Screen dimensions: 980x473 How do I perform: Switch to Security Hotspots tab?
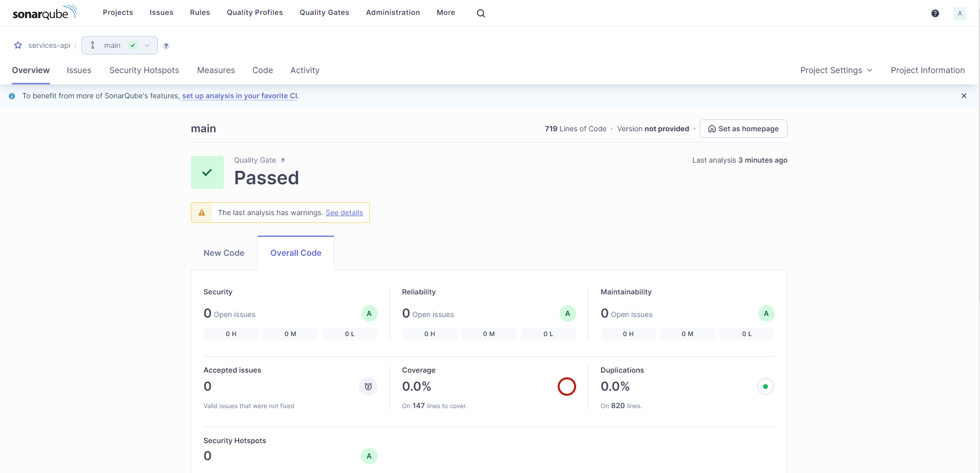144,71
